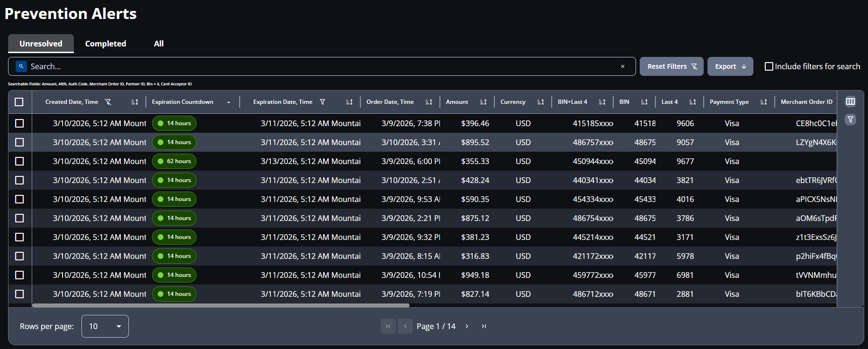Select the row with amount $590.35
Viewport: 868px width, 349px height.
19,199
